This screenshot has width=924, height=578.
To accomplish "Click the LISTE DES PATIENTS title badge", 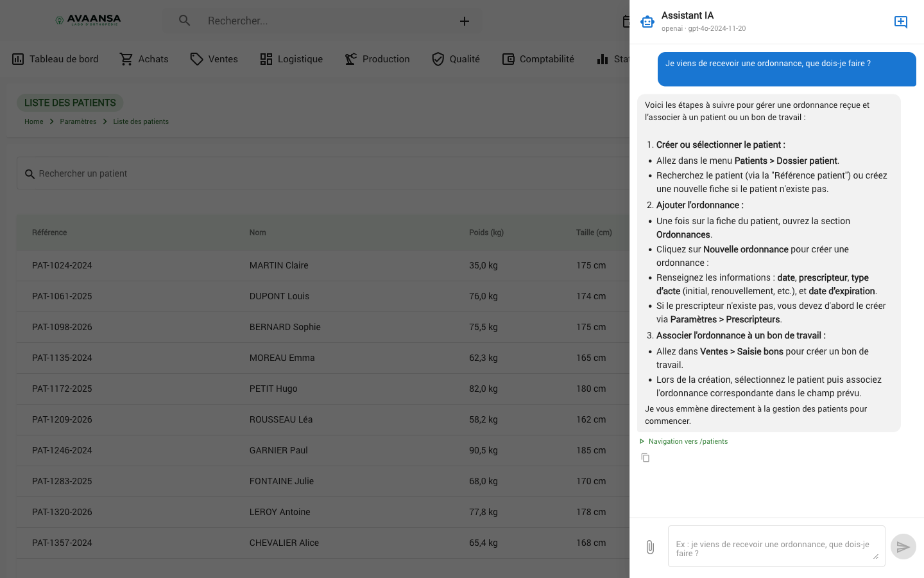I will coord(70,103).
